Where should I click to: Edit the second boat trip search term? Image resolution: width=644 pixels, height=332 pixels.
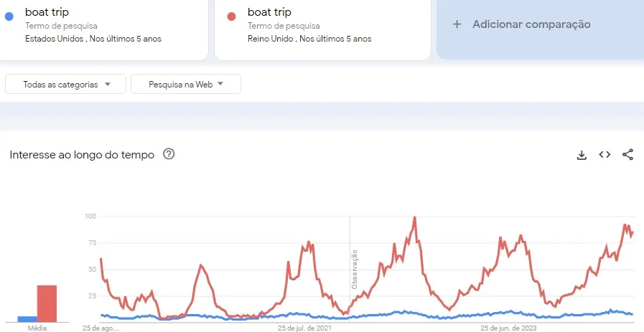(269, 12)
